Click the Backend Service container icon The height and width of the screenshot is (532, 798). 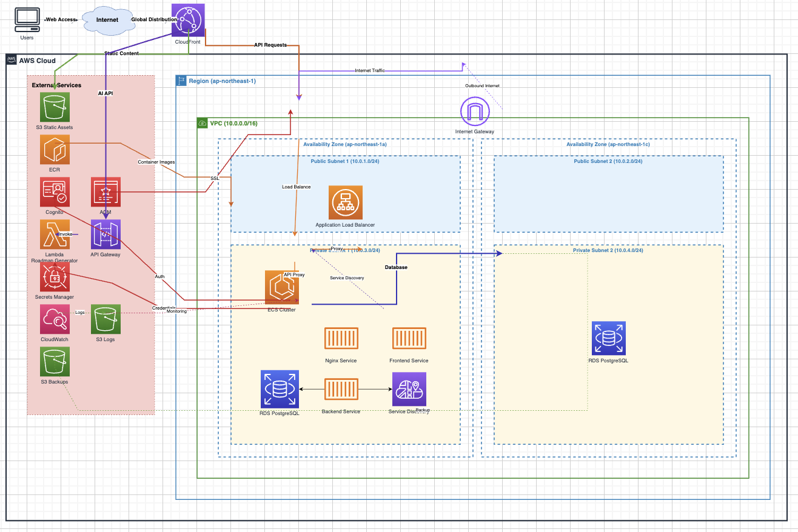coord(341,389)
